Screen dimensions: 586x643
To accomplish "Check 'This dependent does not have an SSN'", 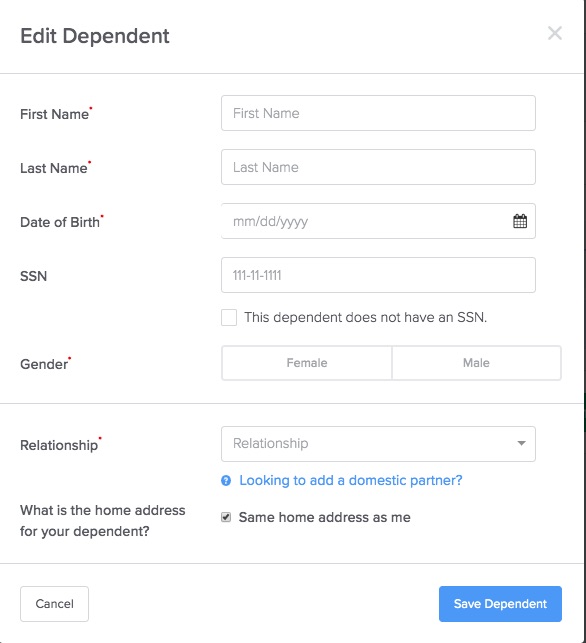I will coord(229,317).
